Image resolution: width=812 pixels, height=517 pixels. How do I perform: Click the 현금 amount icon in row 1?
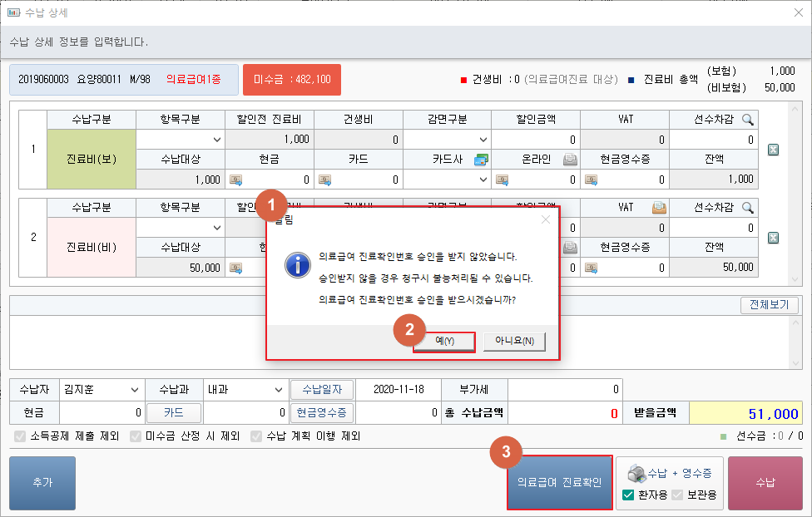point(236,180)
